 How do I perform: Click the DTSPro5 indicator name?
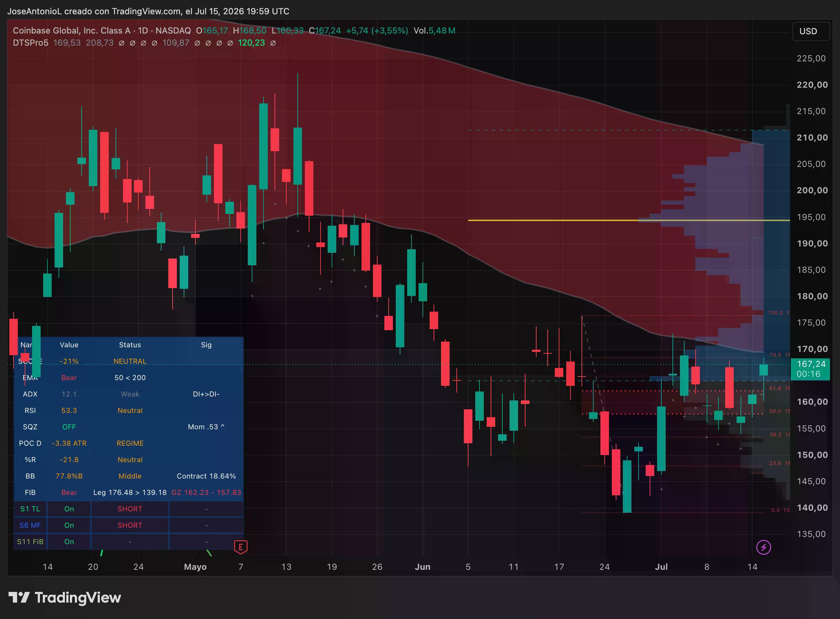click(x=30, y=43)
